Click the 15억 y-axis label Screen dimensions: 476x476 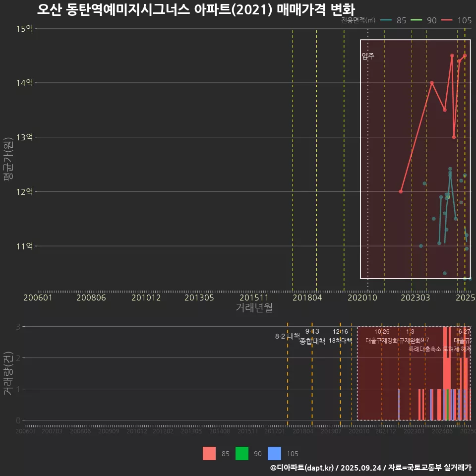[24, 28]
